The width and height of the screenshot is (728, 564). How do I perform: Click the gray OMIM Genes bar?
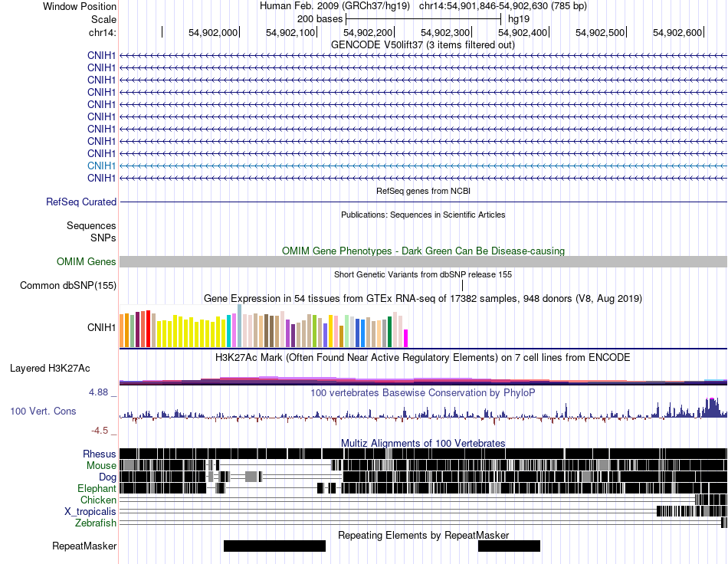coord(423,262)
